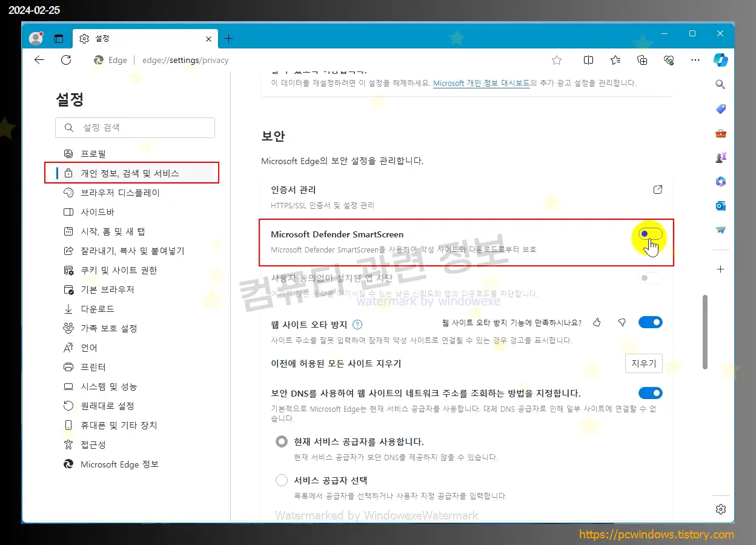Click the 지우기 button
The height and width of the screenshot is (545, 756).
[644, 363]
